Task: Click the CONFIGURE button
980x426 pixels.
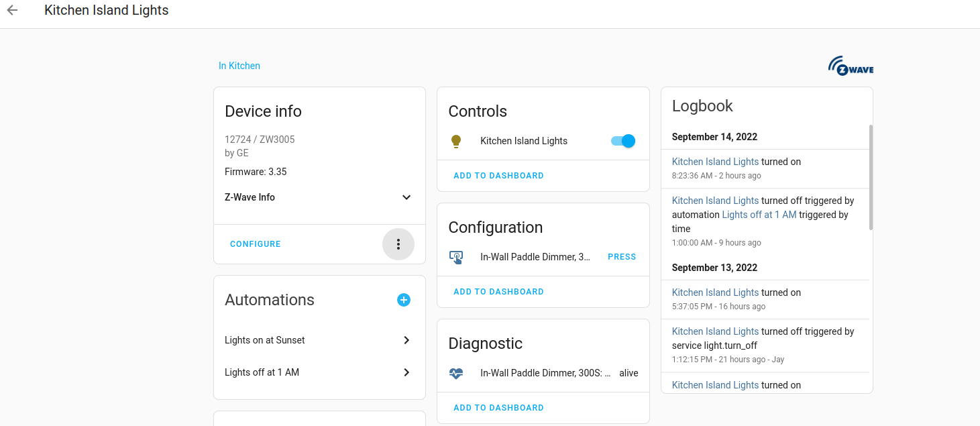Action: pos(256,244)
